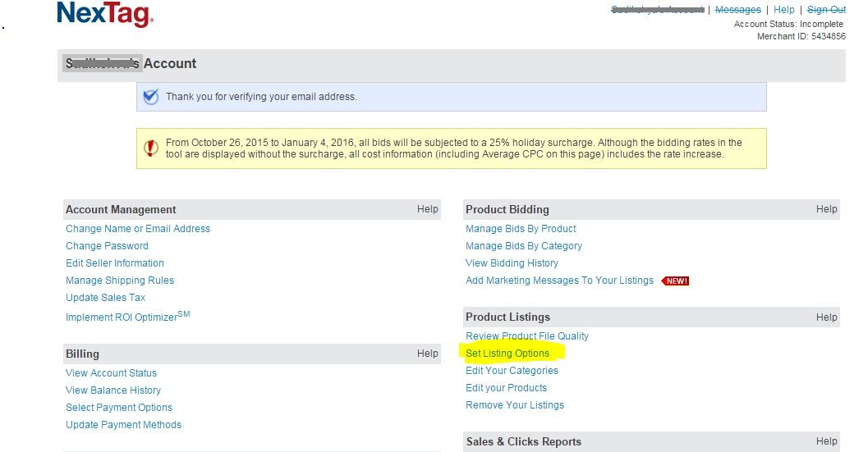The width and height of the screenshot is (868, 452).
Task: Click the Account page title
Action: [131, 63]
